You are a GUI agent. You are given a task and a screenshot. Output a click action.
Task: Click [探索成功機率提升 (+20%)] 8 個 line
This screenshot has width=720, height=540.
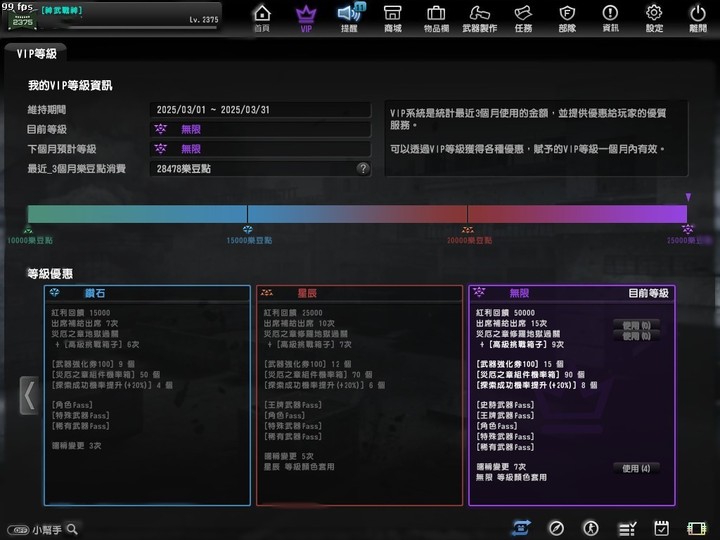[x=536, y=385]
